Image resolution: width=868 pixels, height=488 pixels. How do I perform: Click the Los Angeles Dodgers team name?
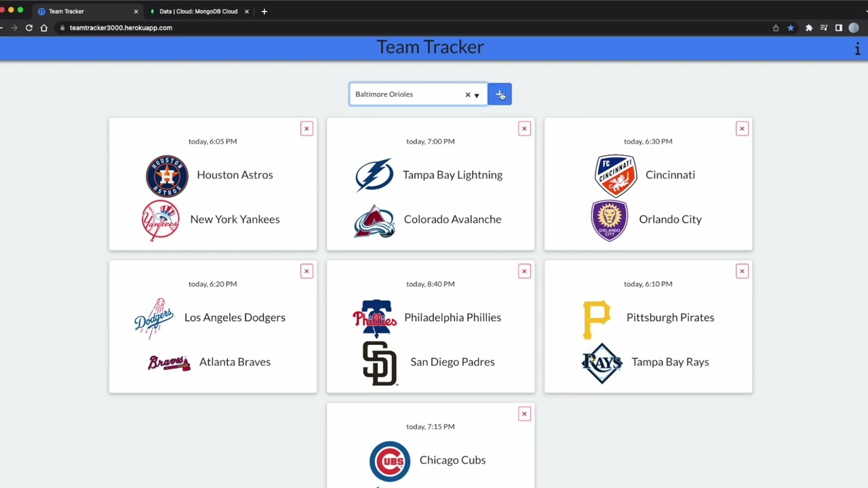tap(235, 318)
